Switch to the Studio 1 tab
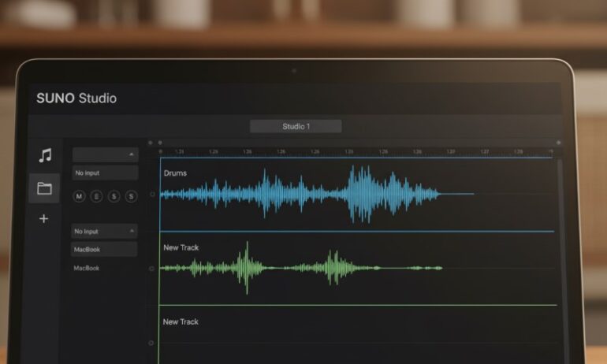Image resolution: width=607 pixels, height=364 pixels. point(296,126)
